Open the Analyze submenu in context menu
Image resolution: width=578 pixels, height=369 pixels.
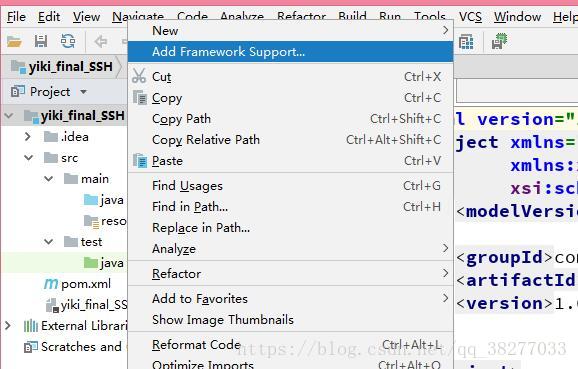290,249
